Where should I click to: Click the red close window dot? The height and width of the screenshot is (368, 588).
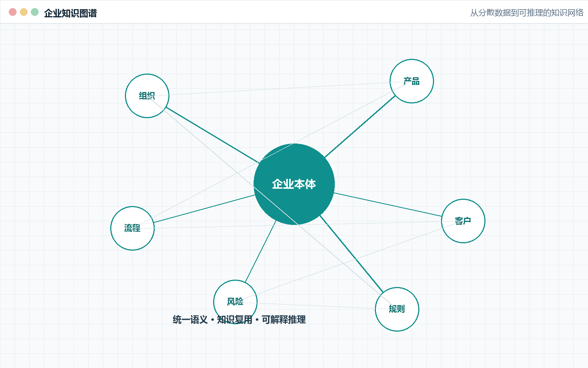click(12, 12)
